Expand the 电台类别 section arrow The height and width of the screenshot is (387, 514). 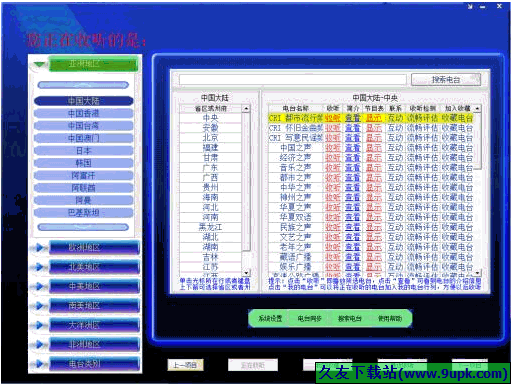click(x=39, y=364)
